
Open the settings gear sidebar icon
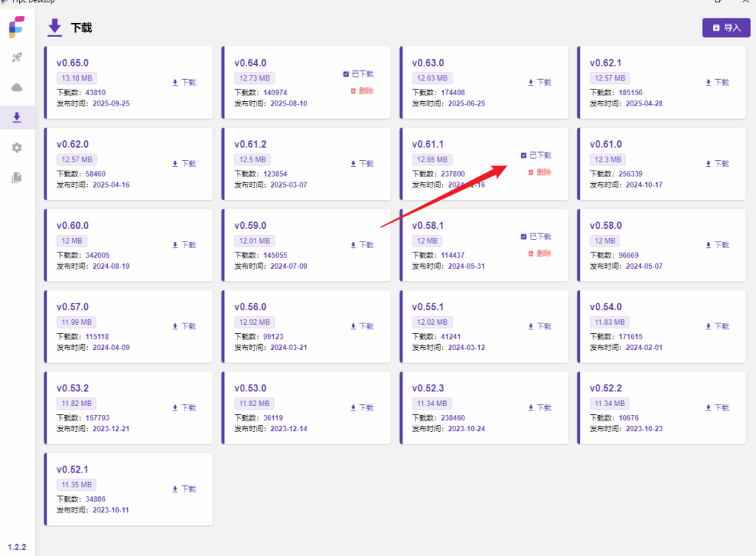(17, 148)
